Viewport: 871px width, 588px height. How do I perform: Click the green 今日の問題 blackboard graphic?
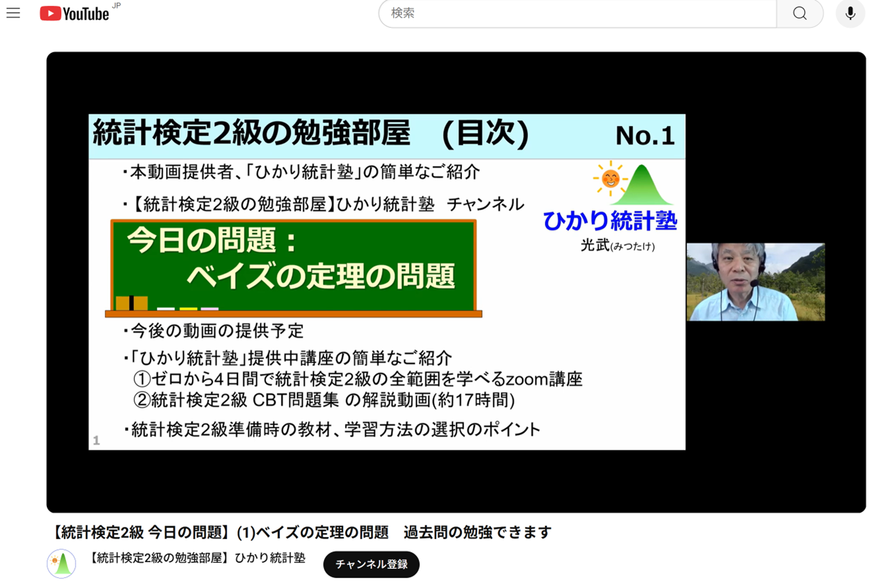point(293,267)
